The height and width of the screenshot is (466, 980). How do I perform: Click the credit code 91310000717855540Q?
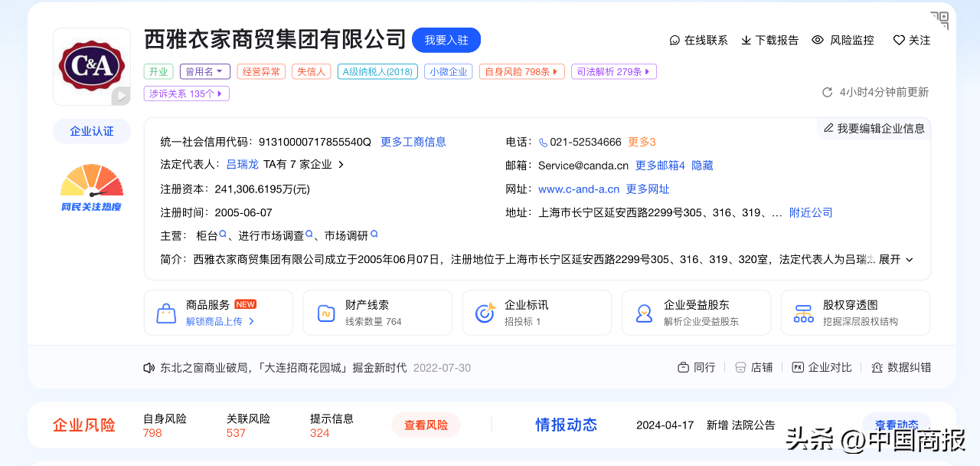point(315,142)
